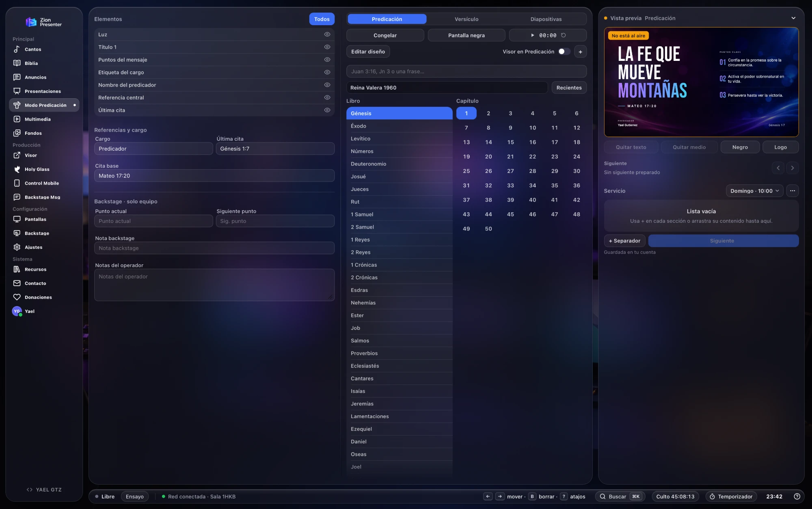The width and height of the screenshot is (812, 509).
Task: Start the 00:00 timer play button
Action: (533, 35)
